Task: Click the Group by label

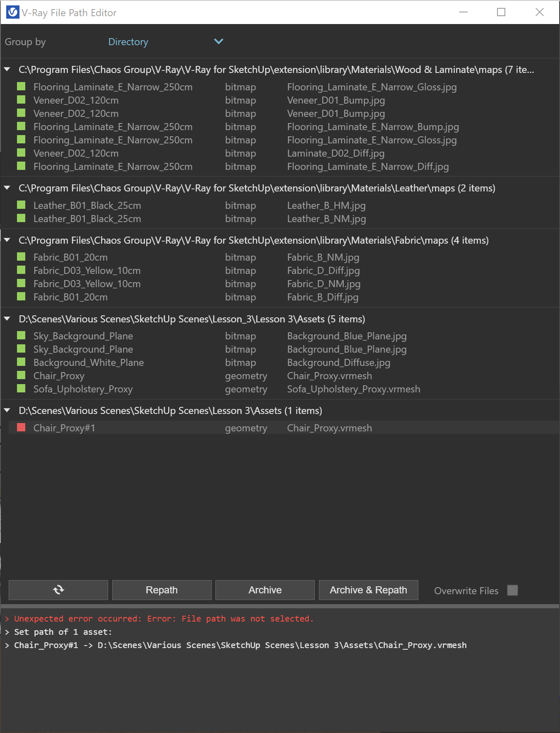Action: point(25,42)
